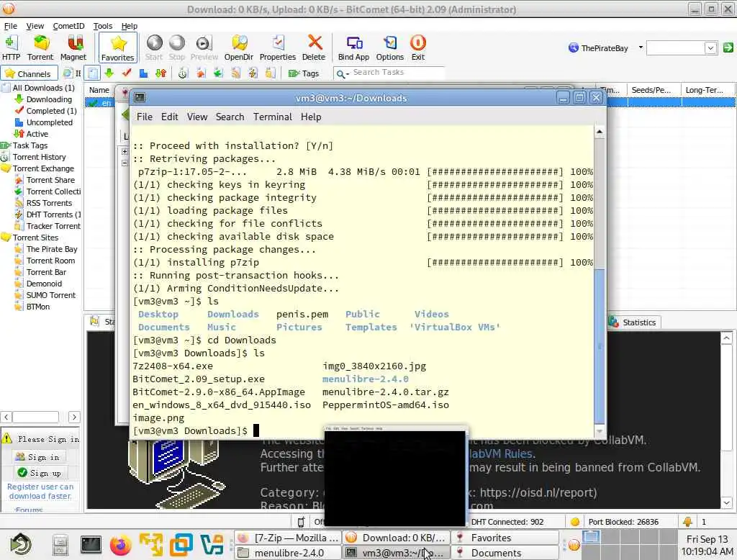Click the green go arrow beside search box
The image size is (737, 560).
tap(728, 48)
